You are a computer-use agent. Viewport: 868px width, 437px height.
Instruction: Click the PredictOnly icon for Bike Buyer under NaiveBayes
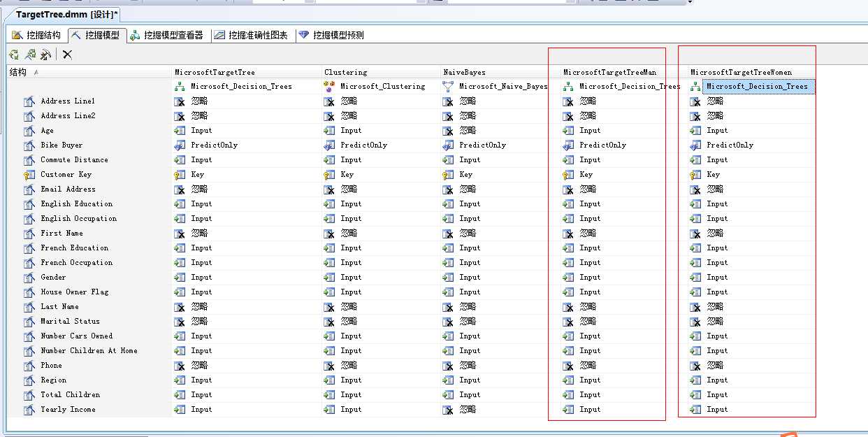(448, 145)
